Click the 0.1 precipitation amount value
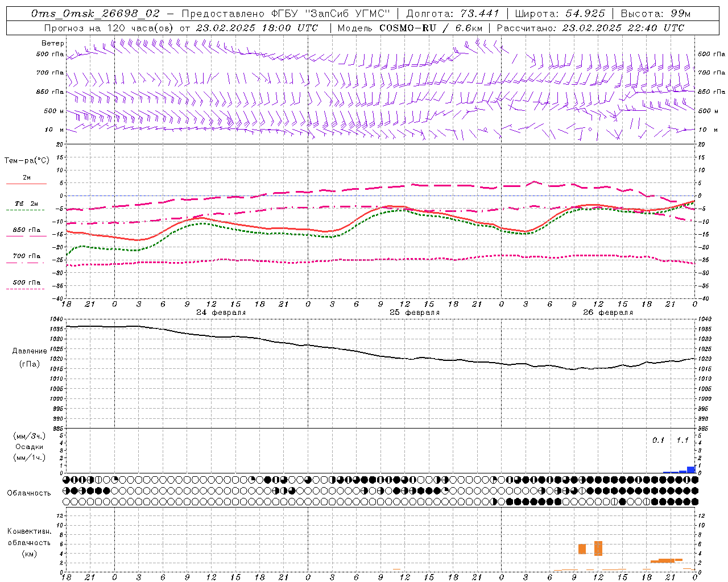Viewport: 728px width, 582px height. coord(658,440)
